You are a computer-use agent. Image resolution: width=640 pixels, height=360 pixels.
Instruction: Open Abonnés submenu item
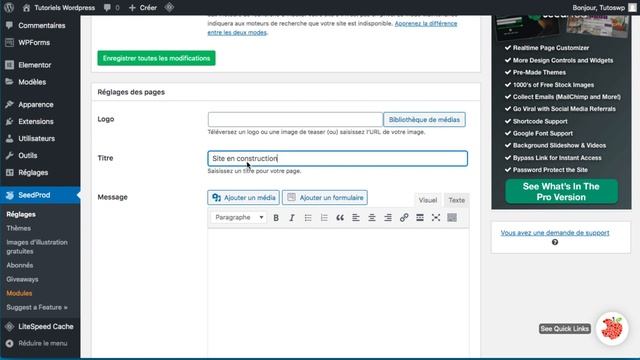coord(20,265)
